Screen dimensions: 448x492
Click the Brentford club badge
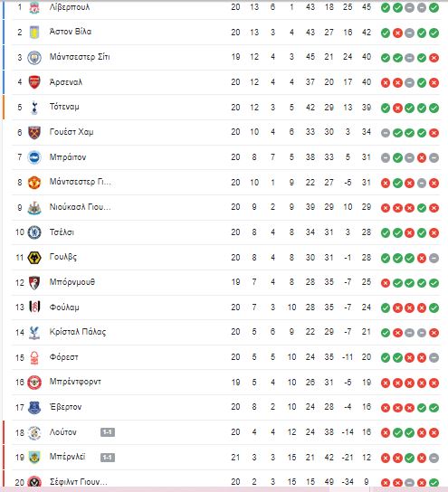coord(34,383)
